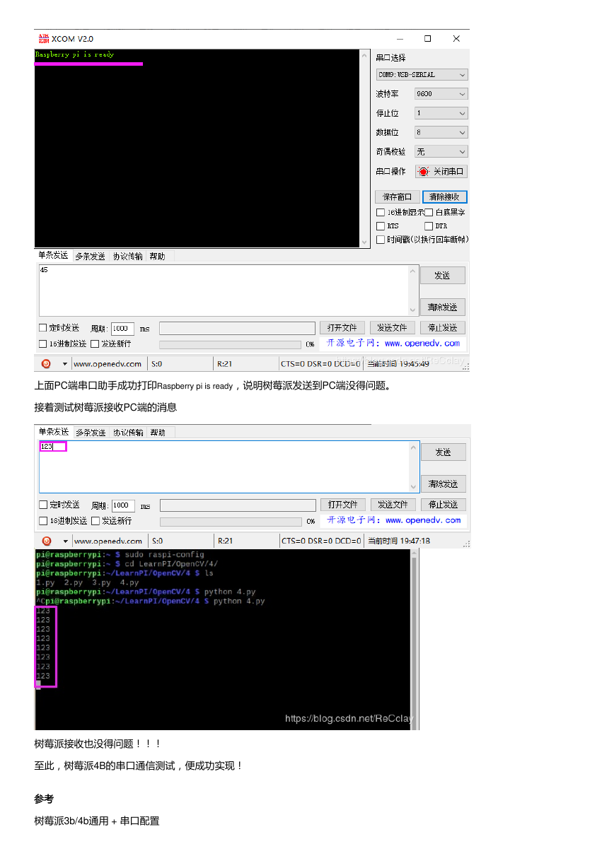This screenshot has width=614, height=868.
Task: Toggle 16进制发送 checkbox in the 19:45:49 window
Action: pyautogui.click(x=43, y=344)
